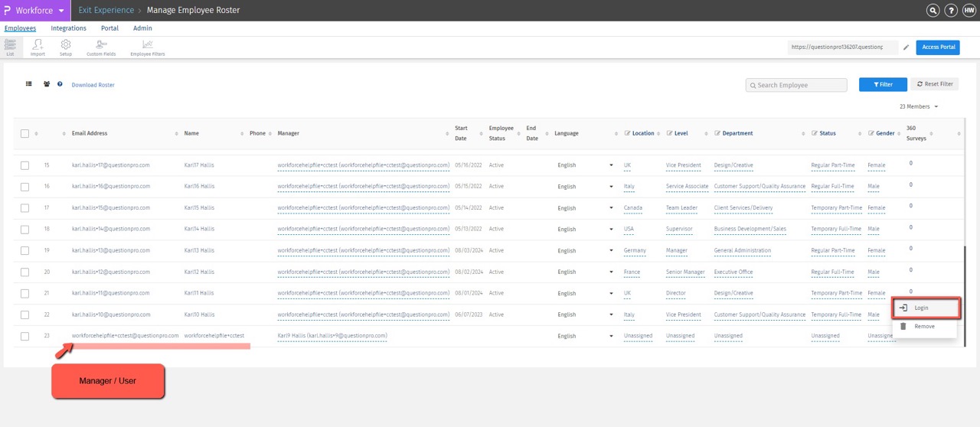Click the Download Roster link
This screenshot has width=980, height=427.
tap(93, 85)
